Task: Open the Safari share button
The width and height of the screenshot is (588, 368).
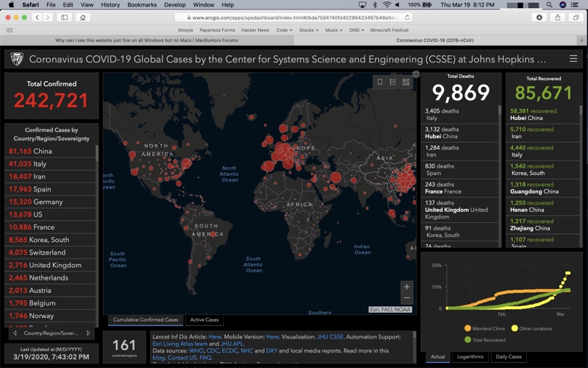Action: (x=558, y=17)
